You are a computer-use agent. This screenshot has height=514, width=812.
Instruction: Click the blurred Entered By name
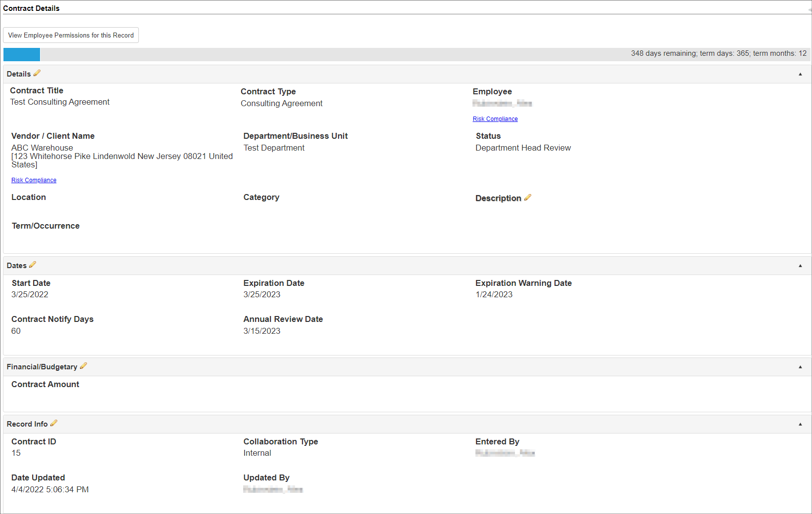(x=505, y=453)
